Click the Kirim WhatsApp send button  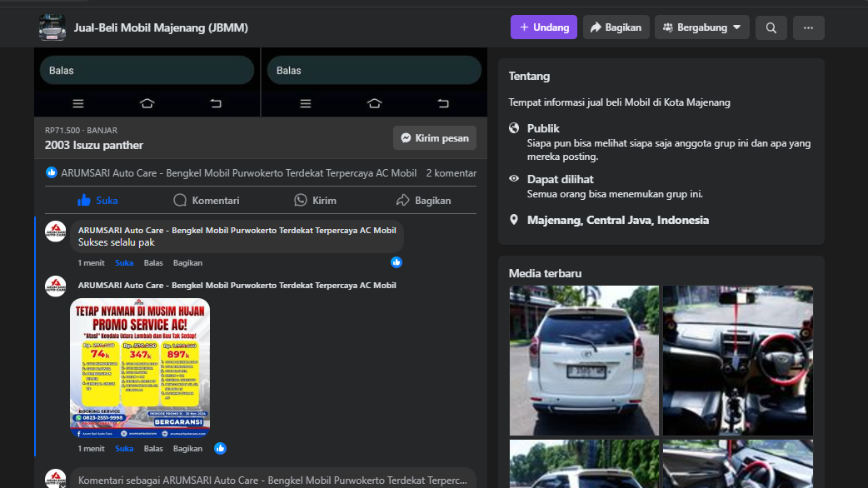coord(315,201)
